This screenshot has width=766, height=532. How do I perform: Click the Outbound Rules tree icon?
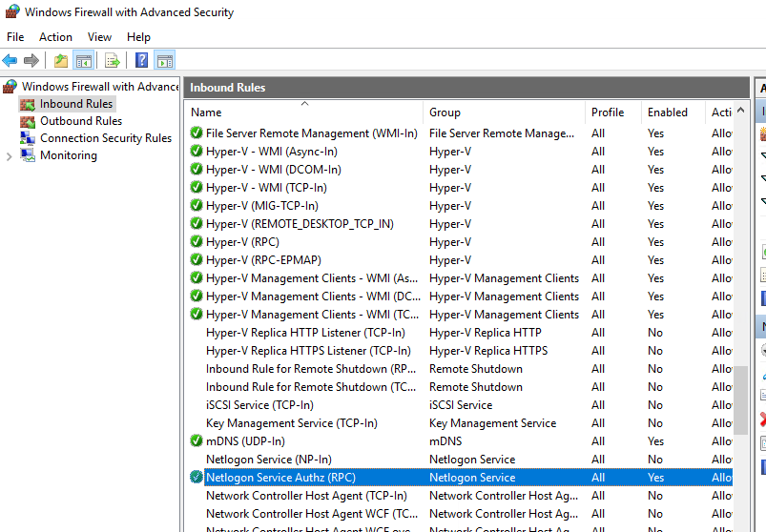click(x=28, y=121)
